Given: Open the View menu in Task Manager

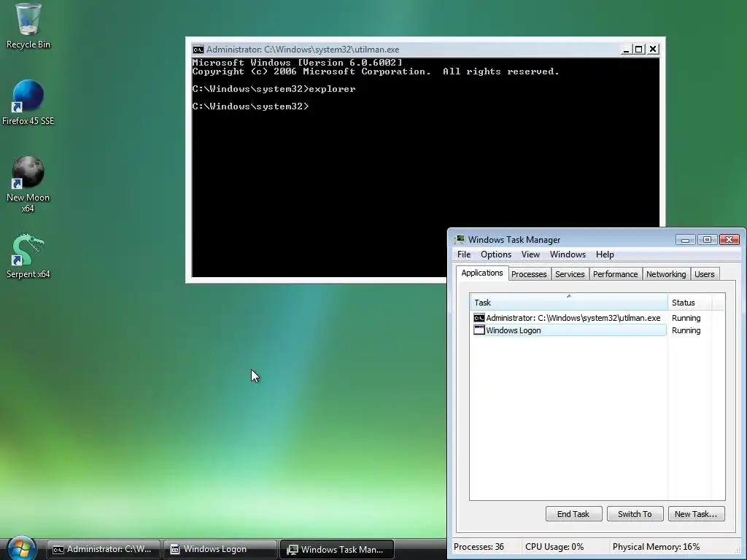Looking at the screenshot, I should [x=530, y=254].
